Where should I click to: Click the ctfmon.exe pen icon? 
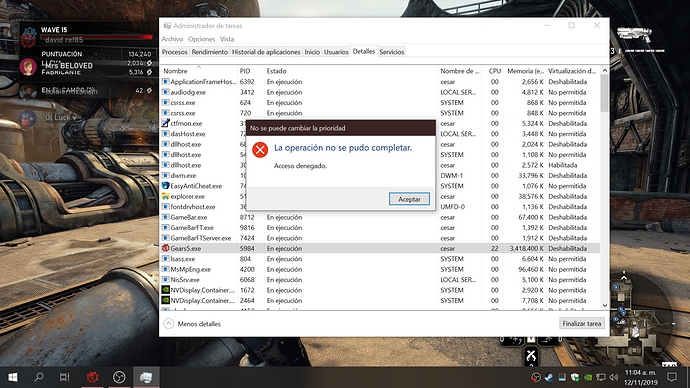tap(165, 123)
